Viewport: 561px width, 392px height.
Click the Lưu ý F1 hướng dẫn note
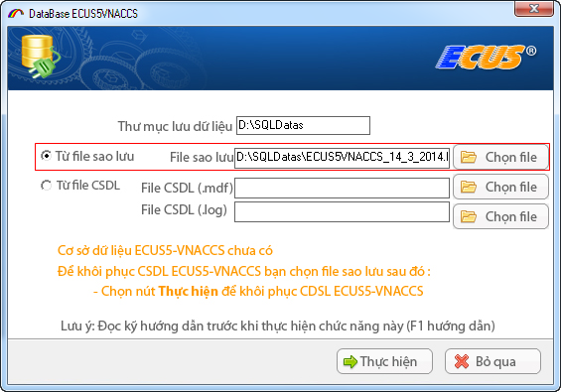[278, 327]
